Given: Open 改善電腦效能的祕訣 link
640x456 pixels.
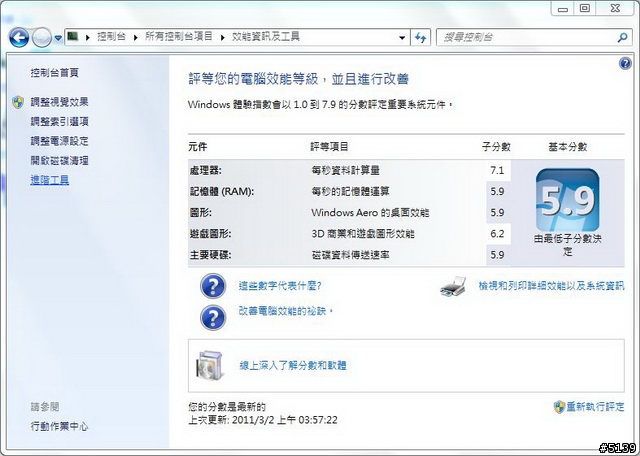Looking at the screenshot, I should click(x=286, y=311).
